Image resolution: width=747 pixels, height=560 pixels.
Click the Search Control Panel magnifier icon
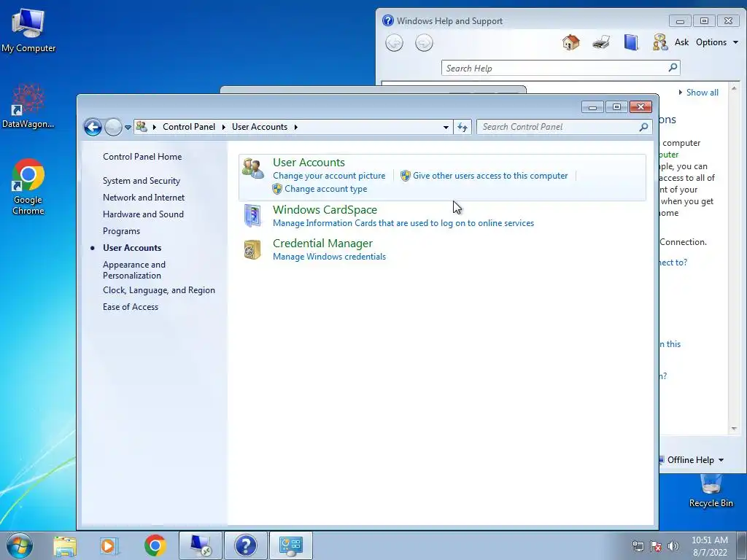643,127
